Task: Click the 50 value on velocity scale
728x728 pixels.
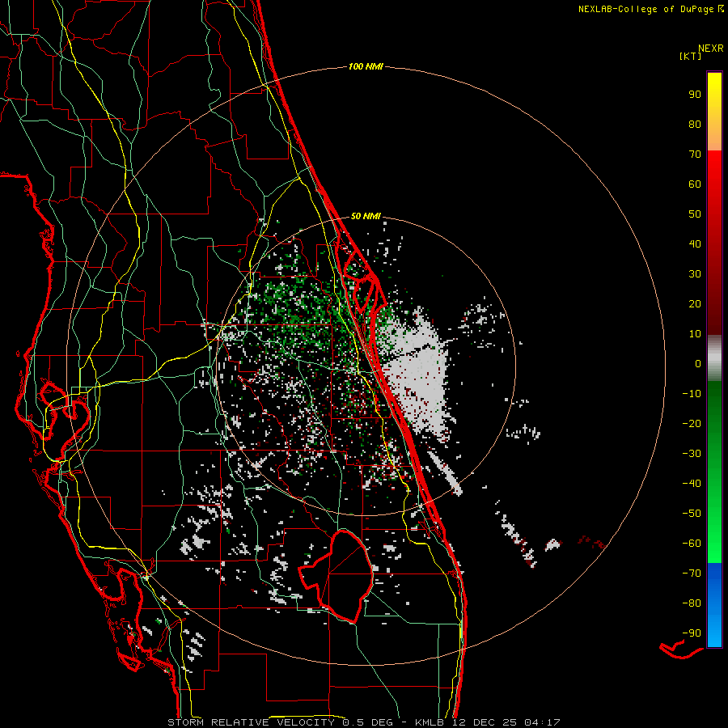Action: (x=695, y=214)
